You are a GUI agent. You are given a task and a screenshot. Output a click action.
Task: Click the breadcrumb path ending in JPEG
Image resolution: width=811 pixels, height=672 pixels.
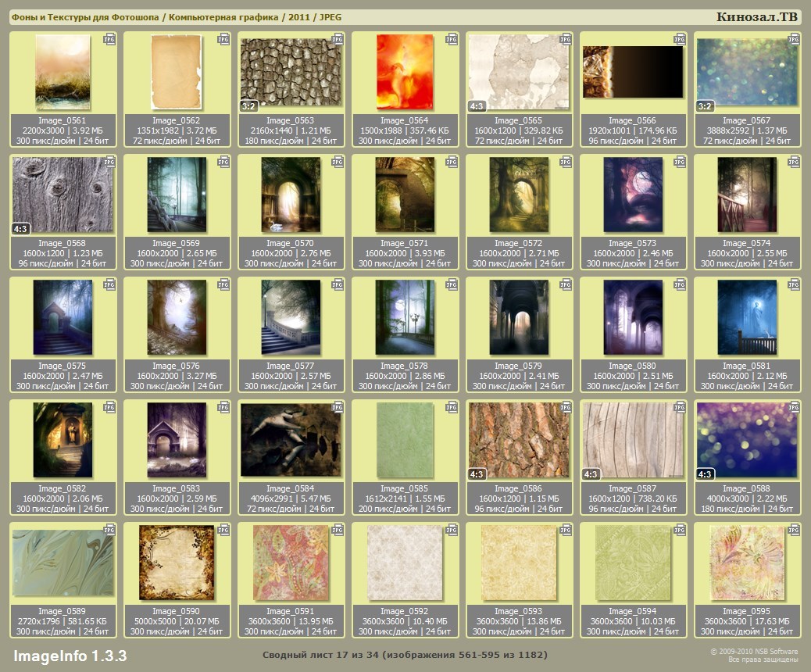click(176, 17)
